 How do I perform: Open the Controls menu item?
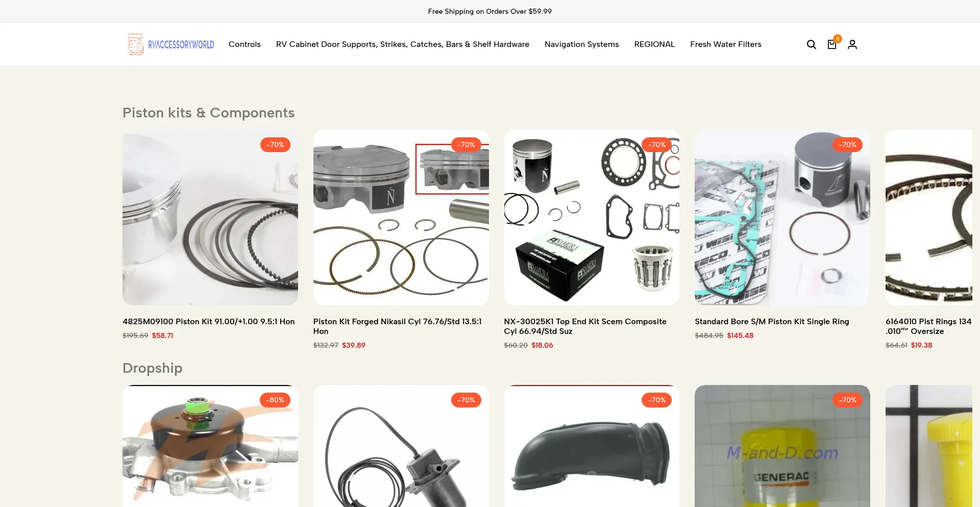tap(244, 44)
